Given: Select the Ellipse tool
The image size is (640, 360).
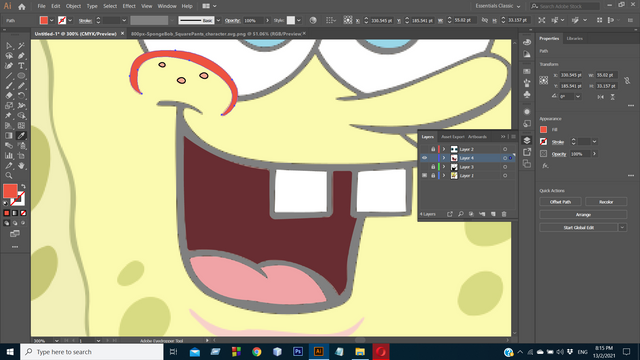Looking at the screenshot, I should point(21,76).
